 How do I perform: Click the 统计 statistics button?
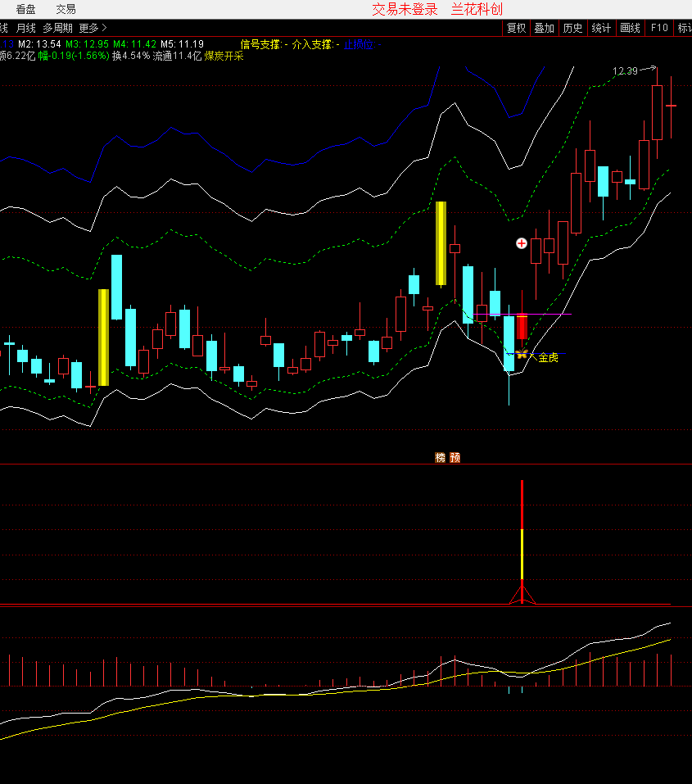[x=601, y=28]
